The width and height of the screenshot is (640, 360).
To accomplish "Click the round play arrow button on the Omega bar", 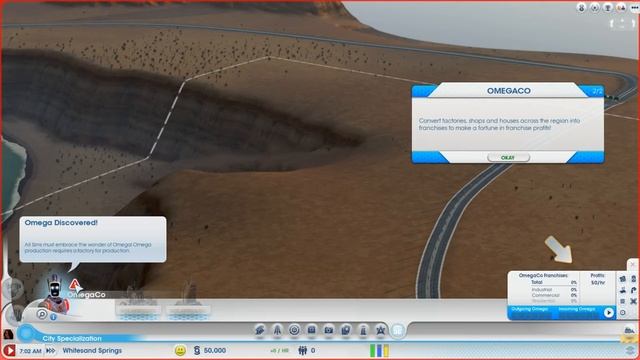I will coord(609,313).
